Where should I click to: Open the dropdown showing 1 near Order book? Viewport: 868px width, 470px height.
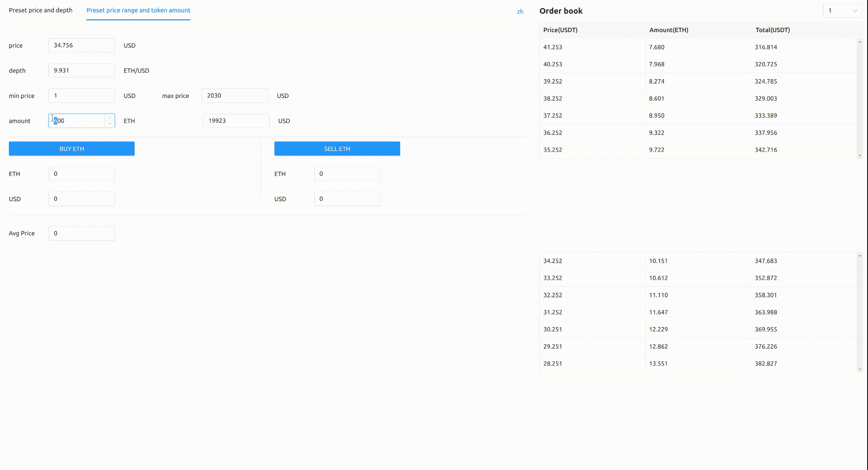842,10
